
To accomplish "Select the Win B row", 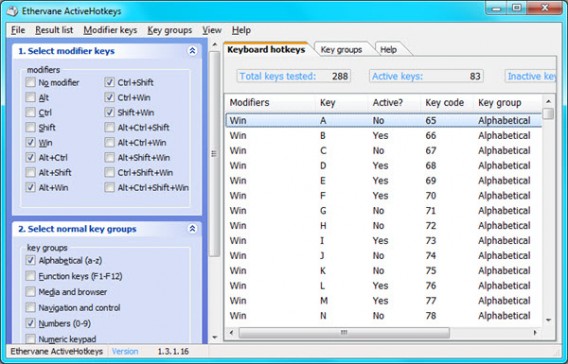I will 383,135.
